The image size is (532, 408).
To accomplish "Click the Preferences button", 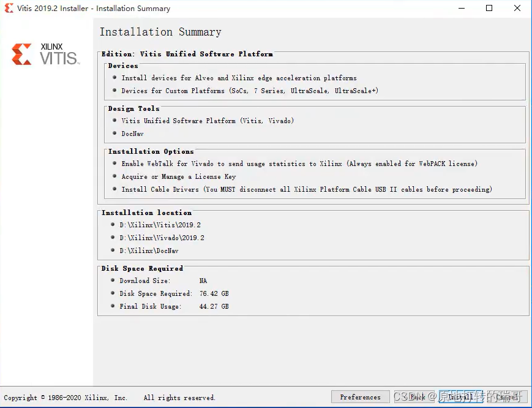I will point(361,397).
